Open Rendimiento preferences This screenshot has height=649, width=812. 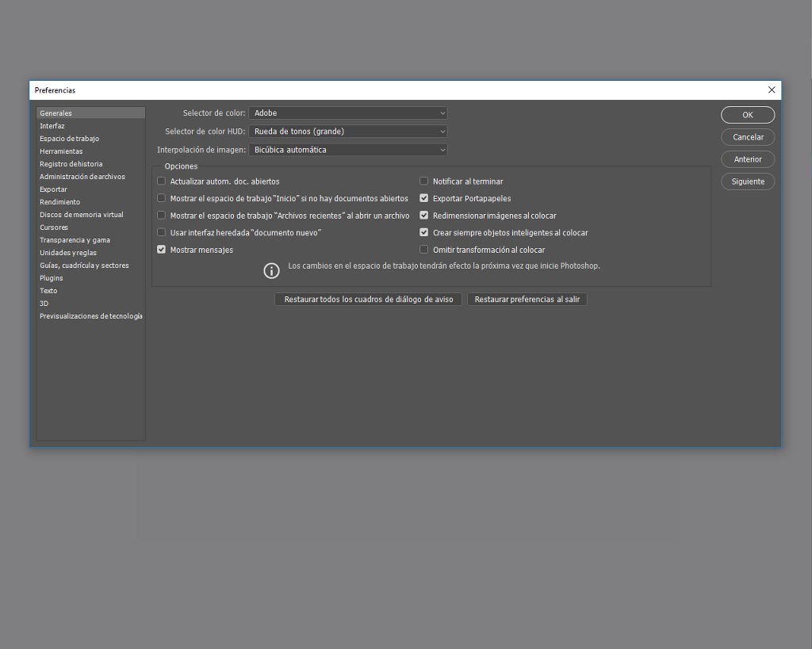[90, 202]
